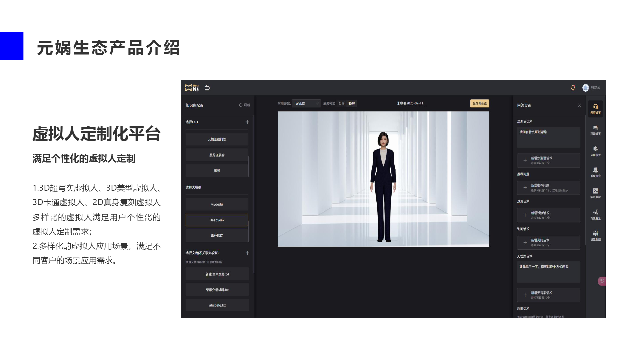Screen dimensions: 644x362
Task: Open 互动设置 chat icon in sidebar
Action: pos(595,130)
